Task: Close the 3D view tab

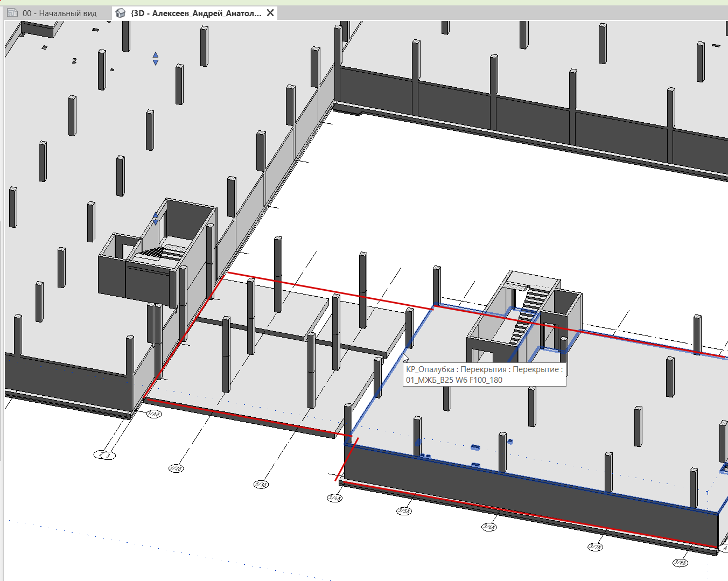Action: tap(270, 13)
